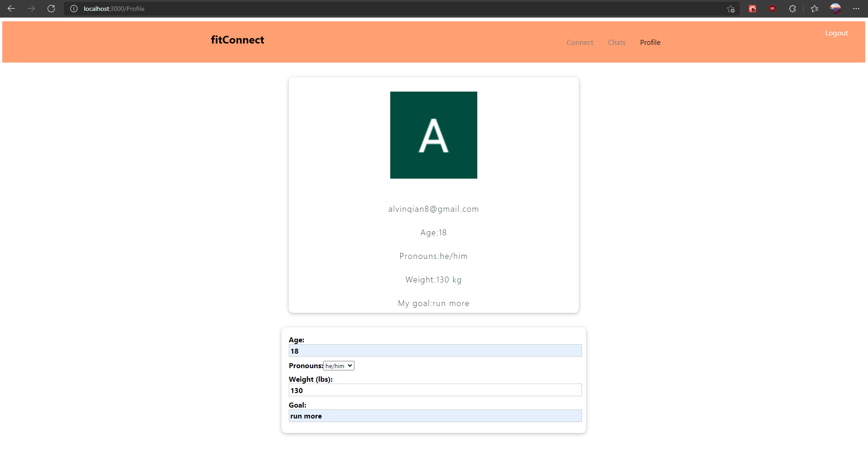Open the browser Settings and more menu
Screen dimensions: 868x457
click(856, 9)
